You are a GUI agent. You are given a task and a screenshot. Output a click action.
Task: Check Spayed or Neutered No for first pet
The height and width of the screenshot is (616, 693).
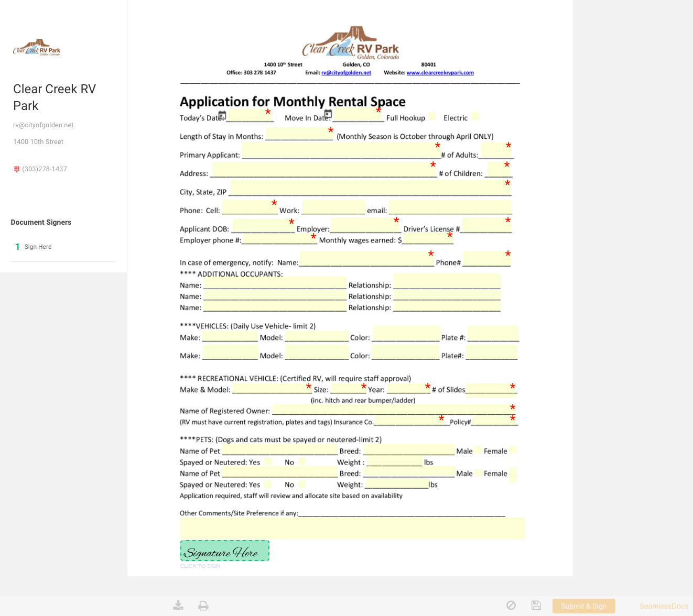[x=302, y=461]
